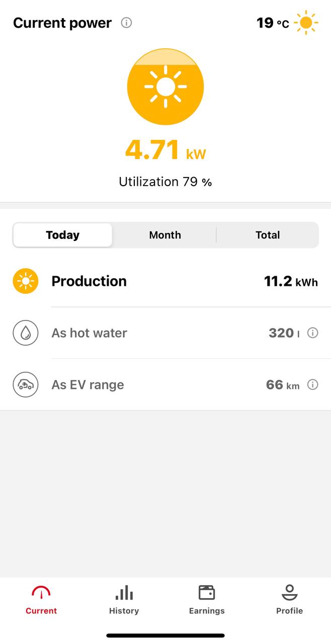Tap the info icon beside Current power

click(x=127, y=23)
